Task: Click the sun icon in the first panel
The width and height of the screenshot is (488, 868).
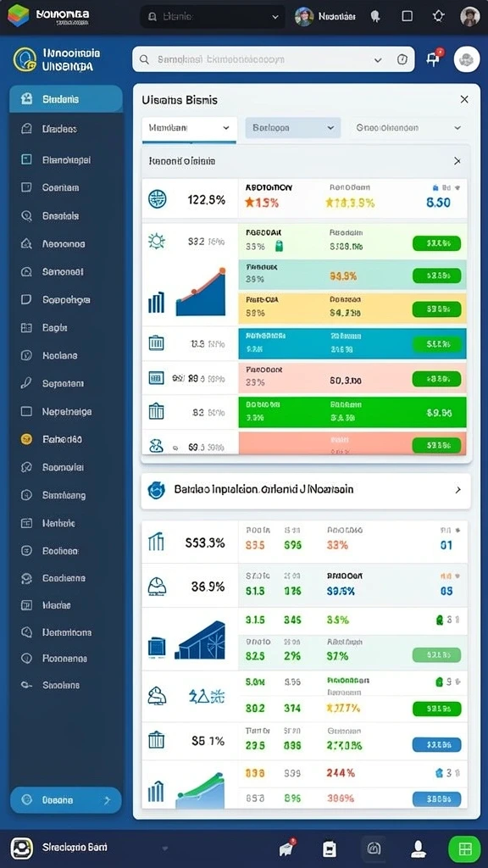Action: click(157, 241)
